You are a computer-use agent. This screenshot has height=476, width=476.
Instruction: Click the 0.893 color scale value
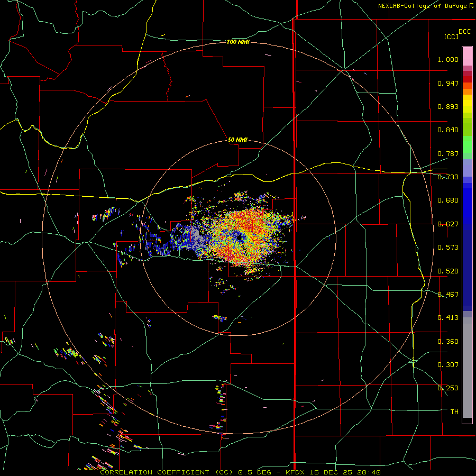448,106
